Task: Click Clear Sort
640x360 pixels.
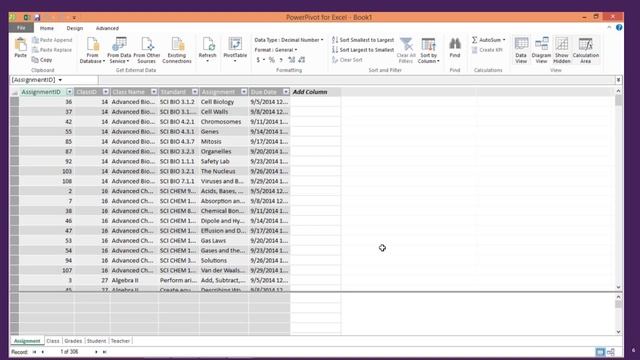Action: point(347,60)
